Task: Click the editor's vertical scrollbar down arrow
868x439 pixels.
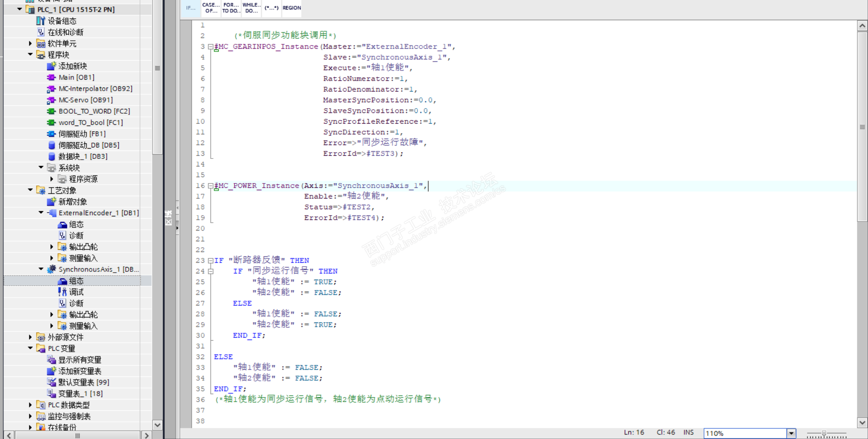Action: pos(862,422)
